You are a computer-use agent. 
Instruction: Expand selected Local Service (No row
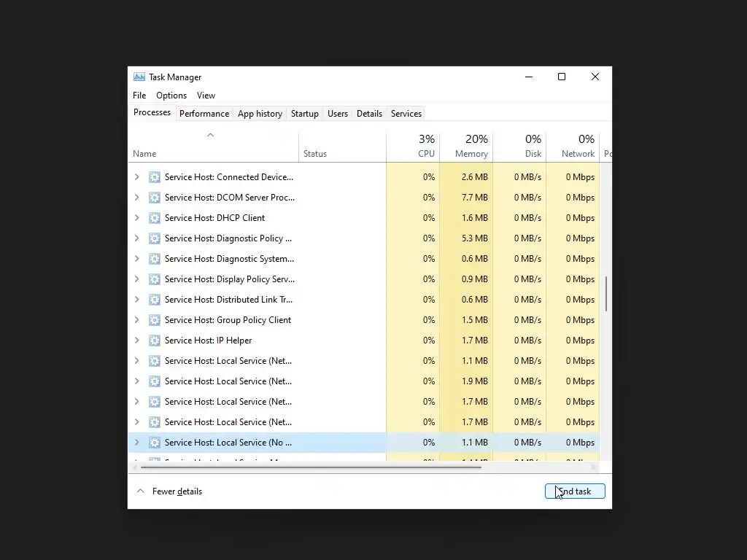(x=136, y=443)
